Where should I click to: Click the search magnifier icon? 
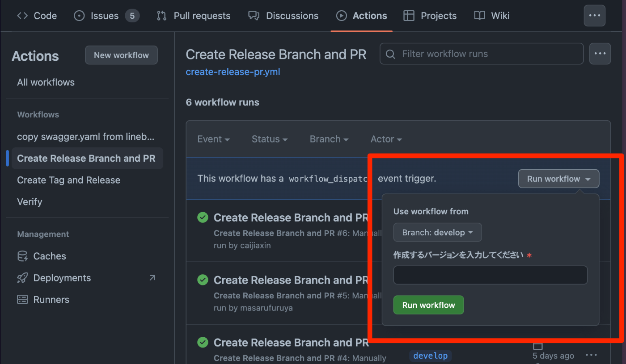[x=390, y=54]
